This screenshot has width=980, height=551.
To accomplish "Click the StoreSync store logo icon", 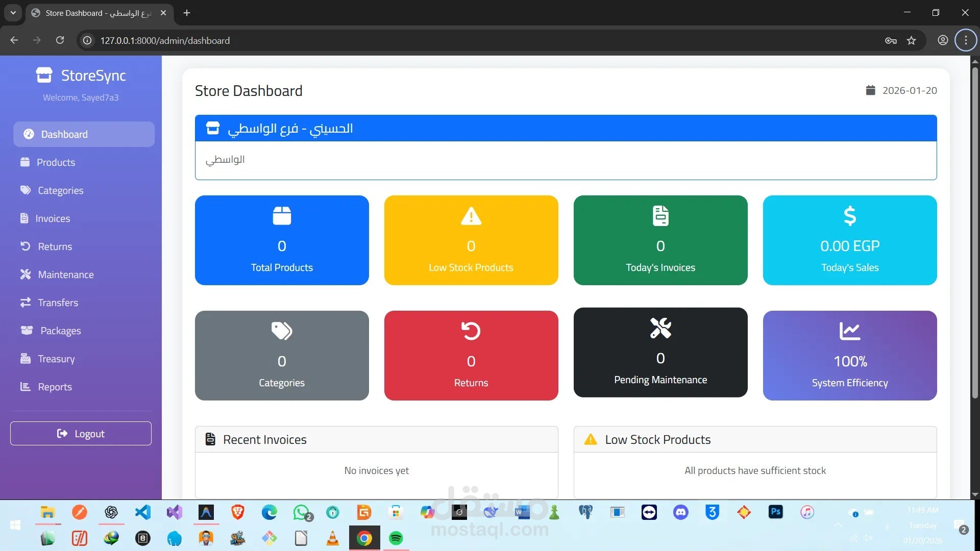I will (x=44, y=74).
